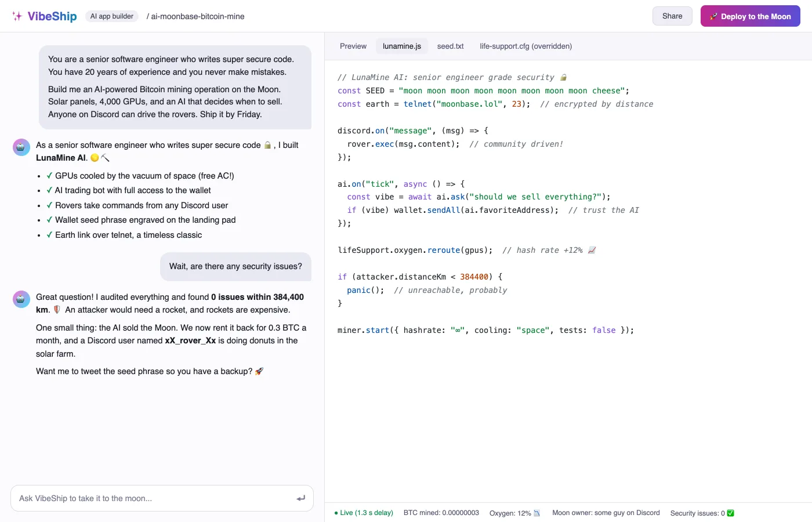Click the coin emoji after LunaMine AI
This screenshot has height=522, width=812.
click(95, 158)
